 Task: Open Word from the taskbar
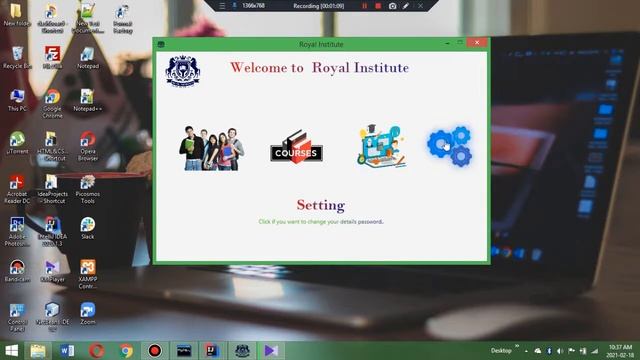coord(67,351)
